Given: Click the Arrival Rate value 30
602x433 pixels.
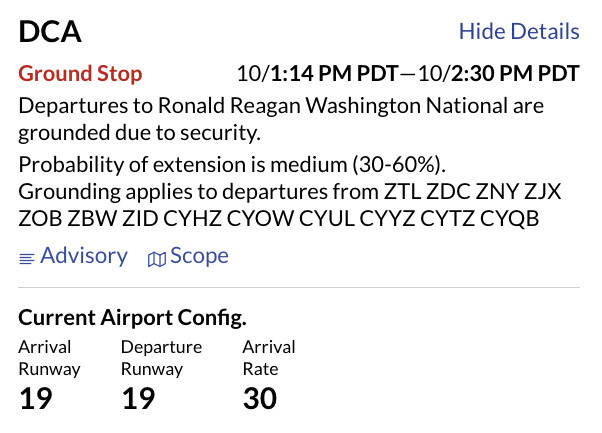Looking at the screenshot, I should click(260, 399).
